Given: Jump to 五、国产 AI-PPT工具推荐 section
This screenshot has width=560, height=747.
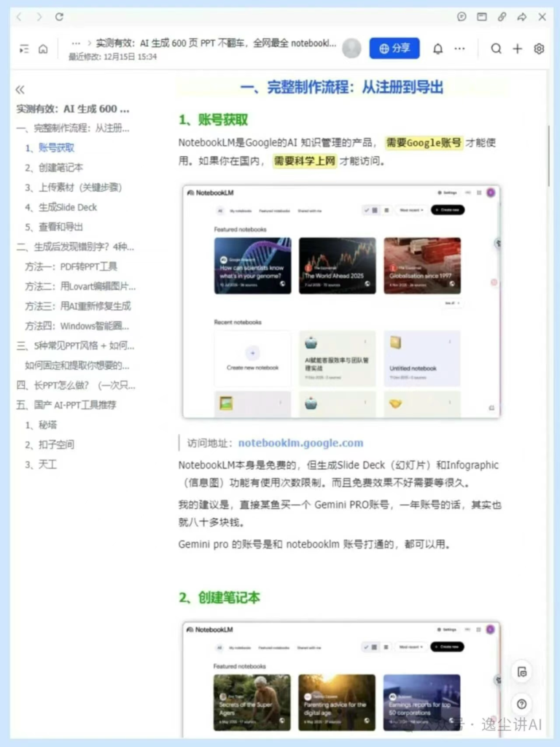Looking at the screenshot, I should [x=66, y=405].
